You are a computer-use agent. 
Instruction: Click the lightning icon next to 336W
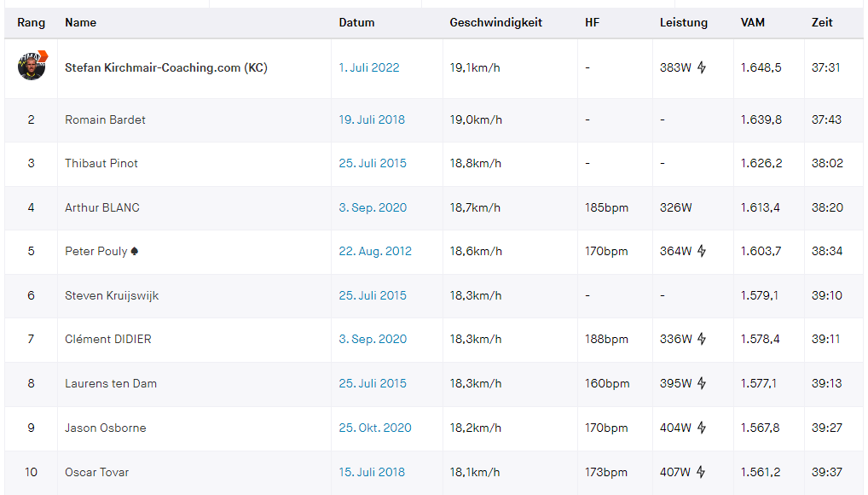[702, 339]
